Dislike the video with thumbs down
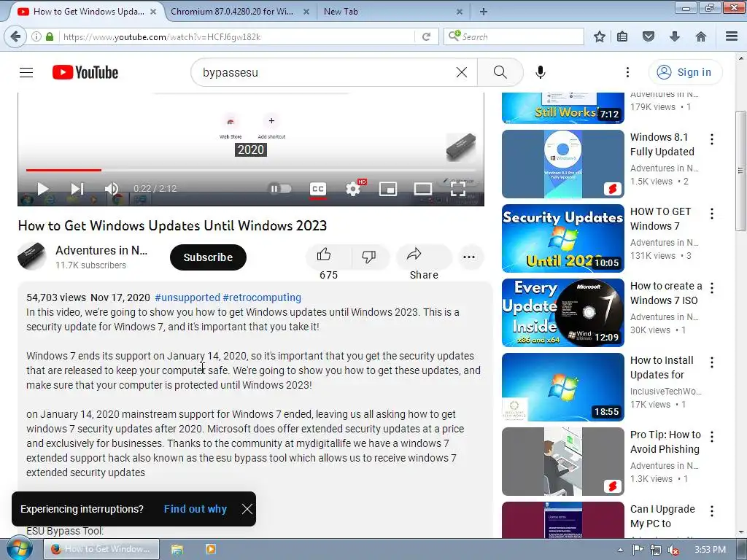This screenshot has width=747, height=560. [368, 257]
